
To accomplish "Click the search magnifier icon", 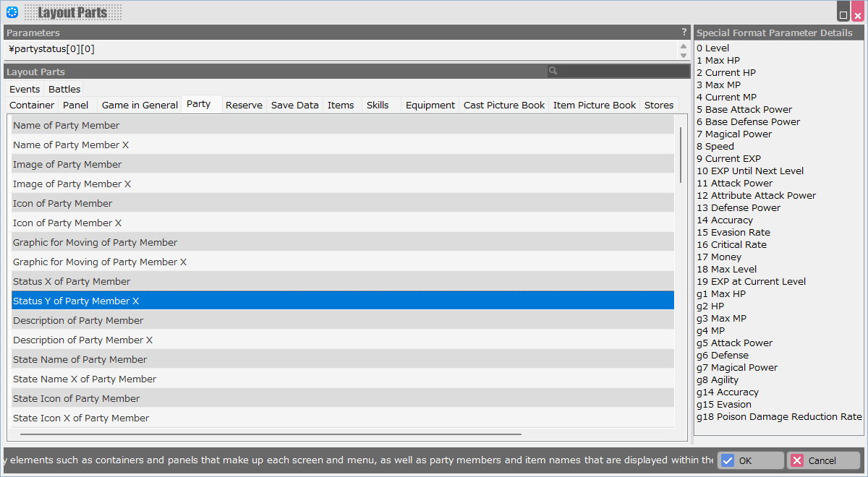I will [553, 71].
